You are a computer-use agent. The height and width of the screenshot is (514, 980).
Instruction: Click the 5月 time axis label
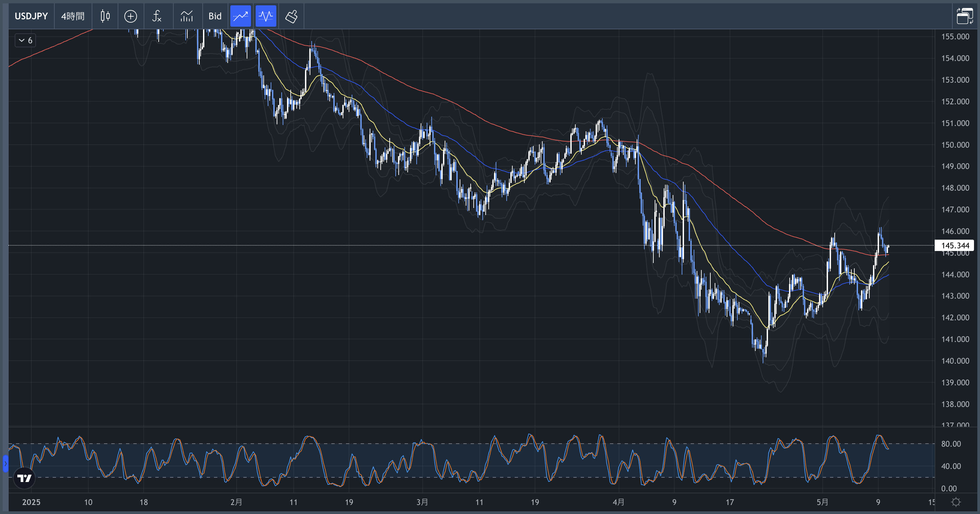tap(823, 502)
